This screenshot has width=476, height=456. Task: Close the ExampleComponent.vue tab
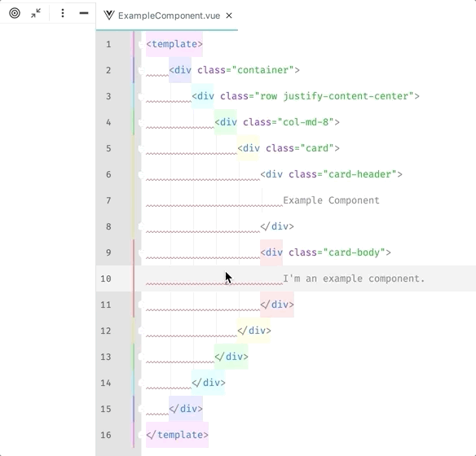[x=229, y=15]
